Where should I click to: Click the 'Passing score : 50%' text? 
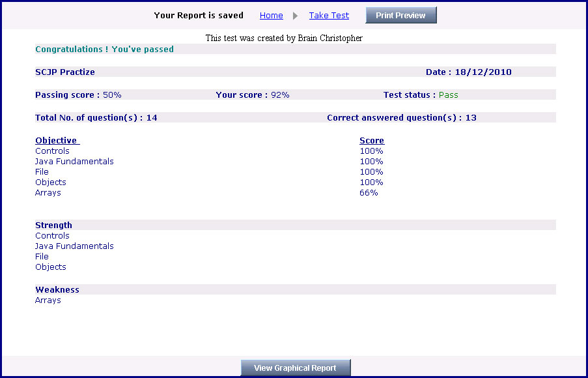(78, 95)
